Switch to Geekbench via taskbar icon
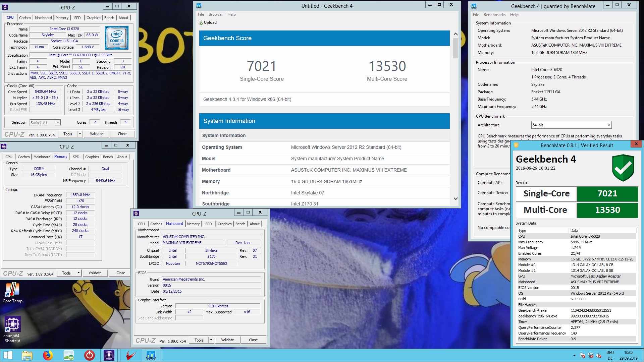644x362 pixels. click(x=151, y=355)
